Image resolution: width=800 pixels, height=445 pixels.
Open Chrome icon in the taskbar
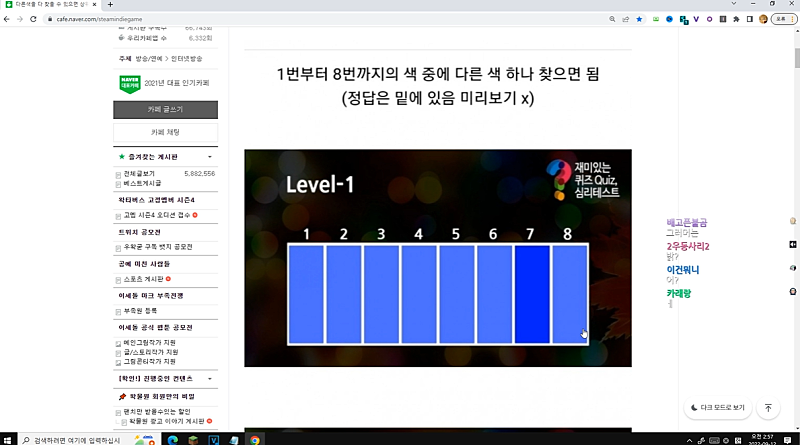255,440
